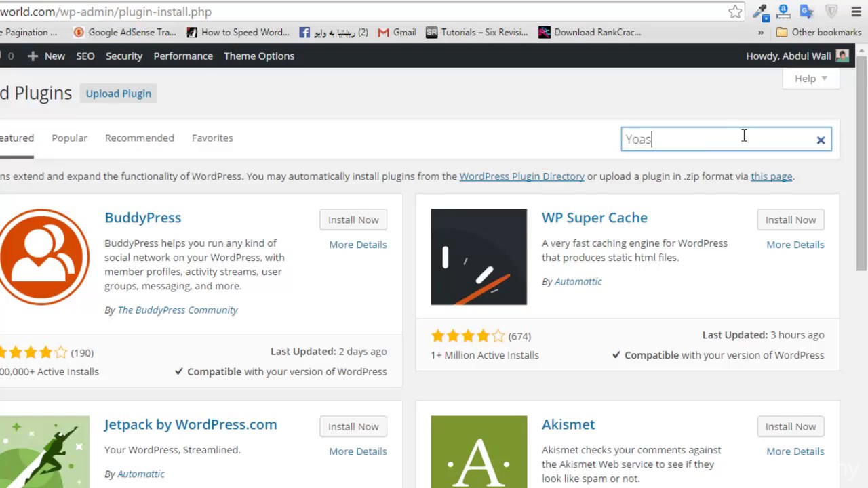
Task: Switch to the Favorites tab
Action: point(212,138)
